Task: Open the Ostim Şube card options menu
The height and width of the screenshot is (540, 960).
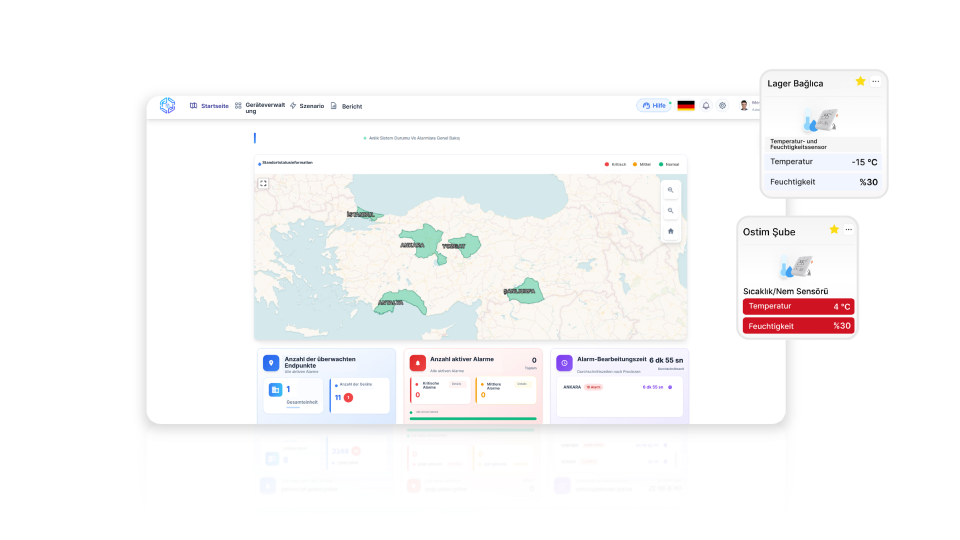Action: pos(850,229)
